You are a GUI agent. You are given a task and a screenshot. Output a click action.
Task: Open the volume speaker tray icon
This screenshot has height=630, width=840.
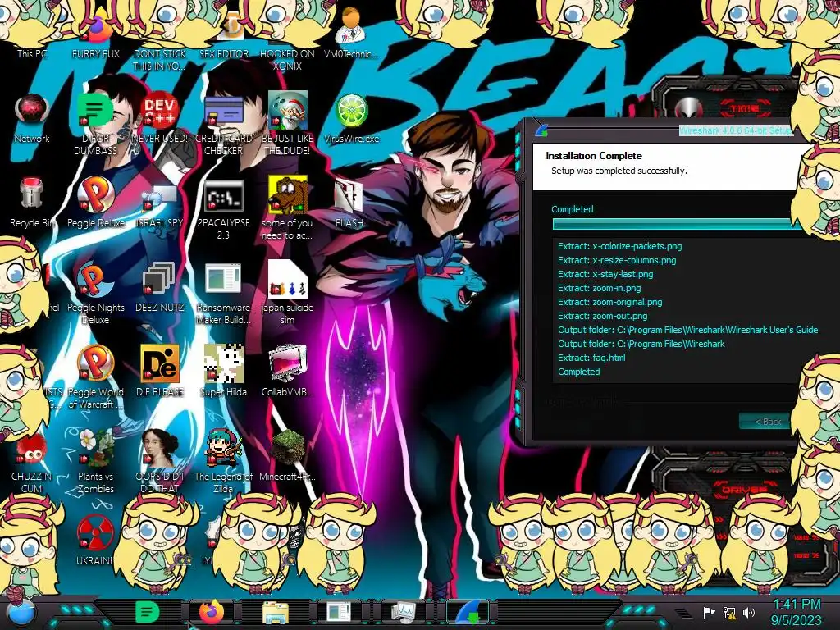click(x=749, y=612)
